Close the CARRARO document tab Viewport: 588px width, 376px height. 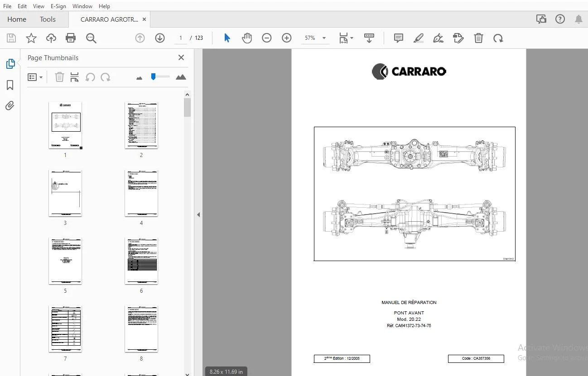pyautogui.click(x=145, y=19)
